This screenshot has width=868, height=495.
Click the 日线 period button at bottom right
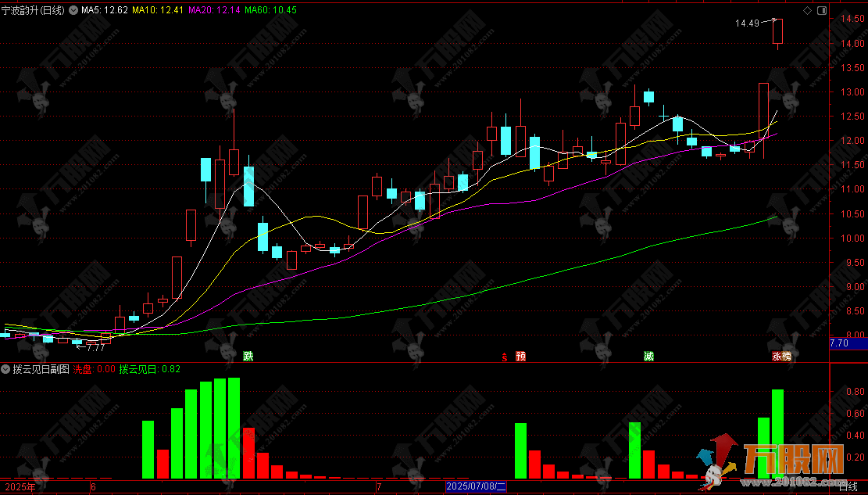[x=848, y=487]
